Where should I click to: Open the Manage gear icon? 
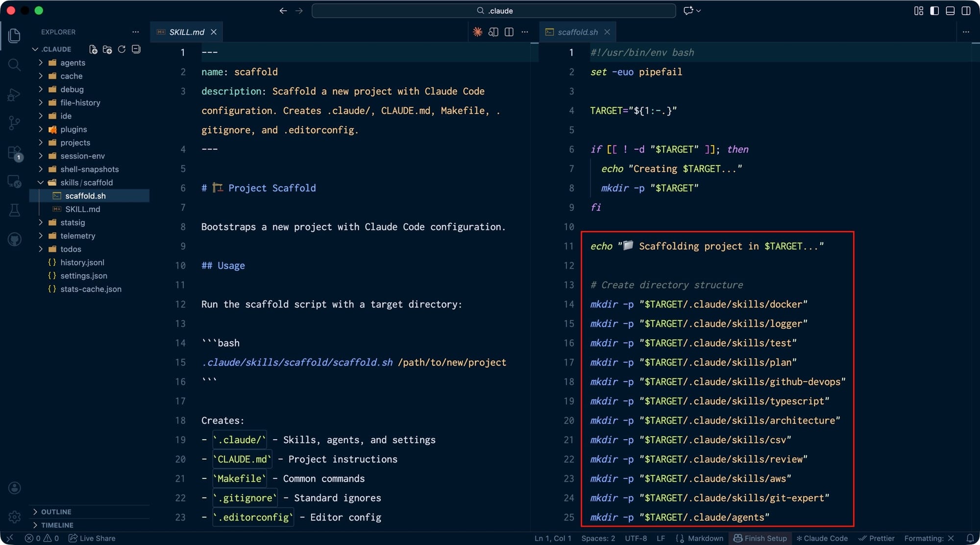pos(14,517)
